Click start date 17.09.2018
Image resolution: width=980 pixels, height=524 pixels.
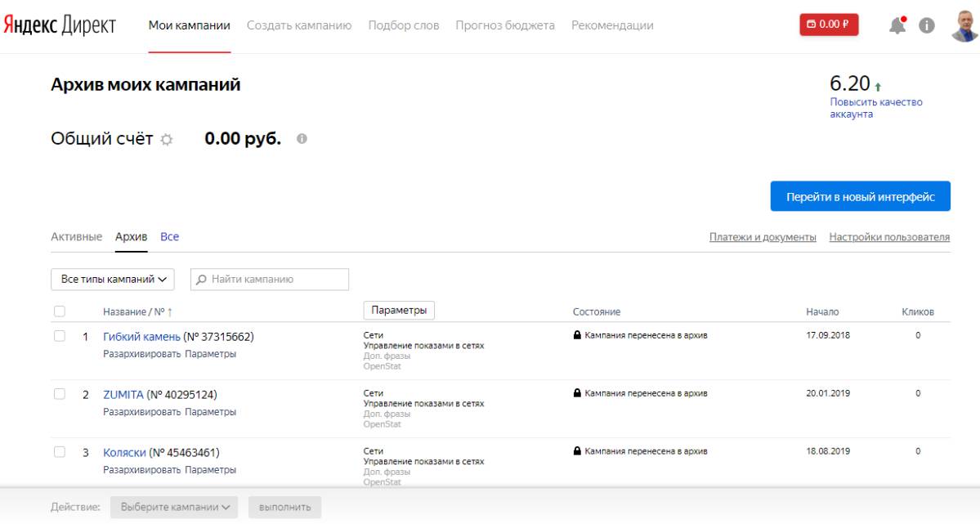point(827,335)
